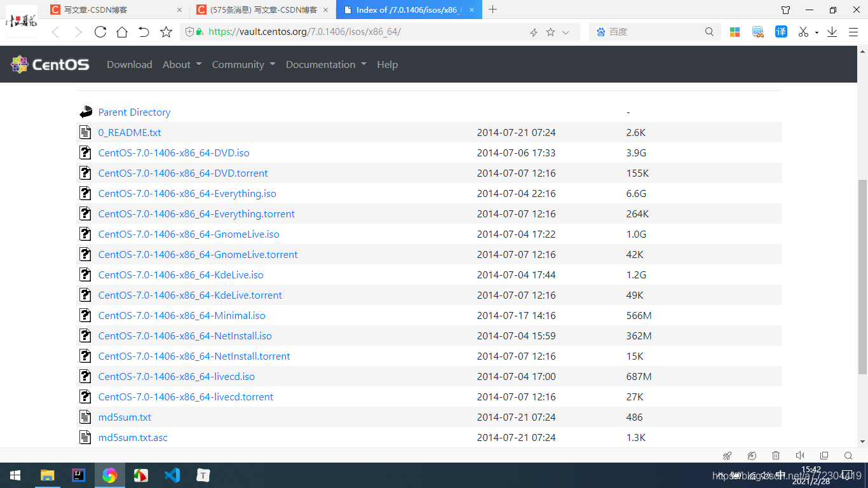
Task: Download the GnomeLive.iso file
Action: point(189,234)
